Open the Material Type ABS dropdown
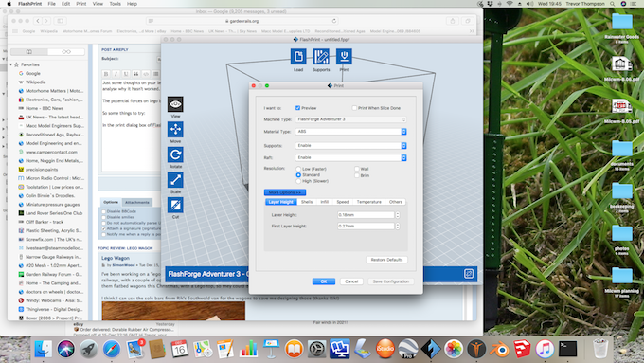Screen dimensions: 644x363 pos(350,132)
